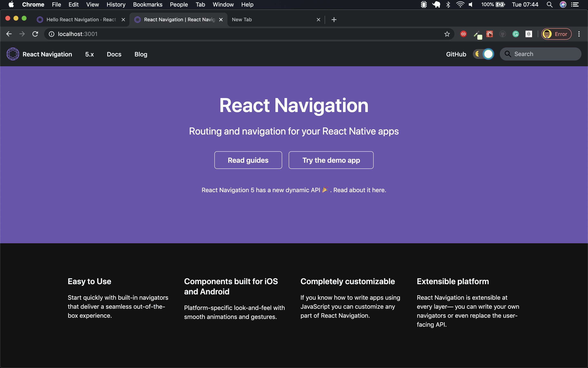Viewport: 588px width, 368px height.
Task: Reload the page
Action: [x=35, y=34]
